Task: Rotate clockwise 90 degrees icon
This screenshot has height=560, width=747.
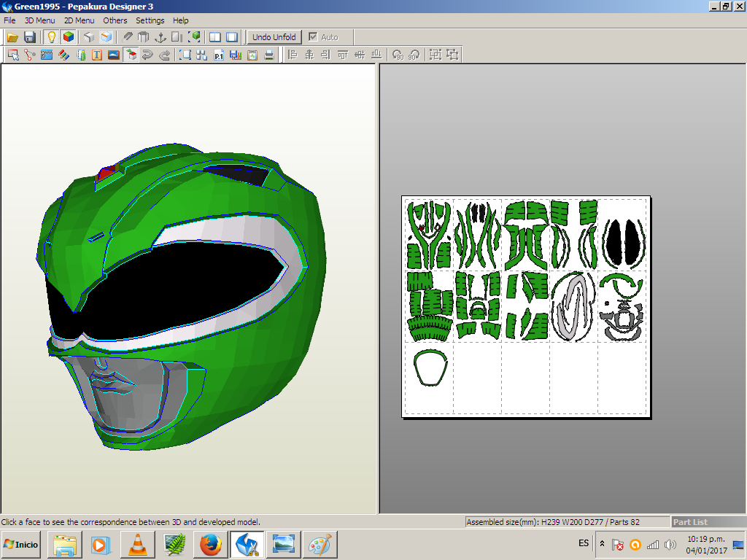Action: coord(414,55)
